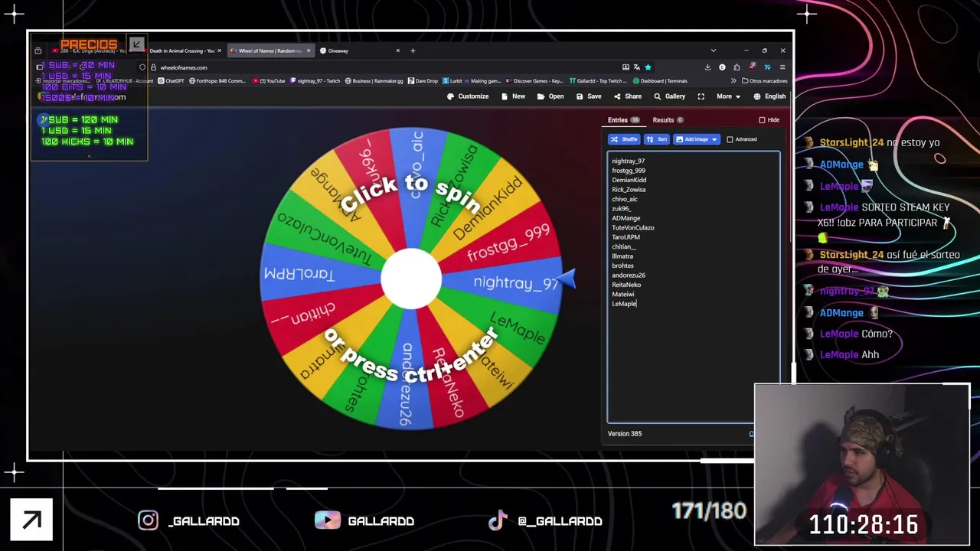This screenshot has width=980, height=551.
Task: Enter fullscreen mode with the fullscreen icon
Action: click(x=701, y=96)
